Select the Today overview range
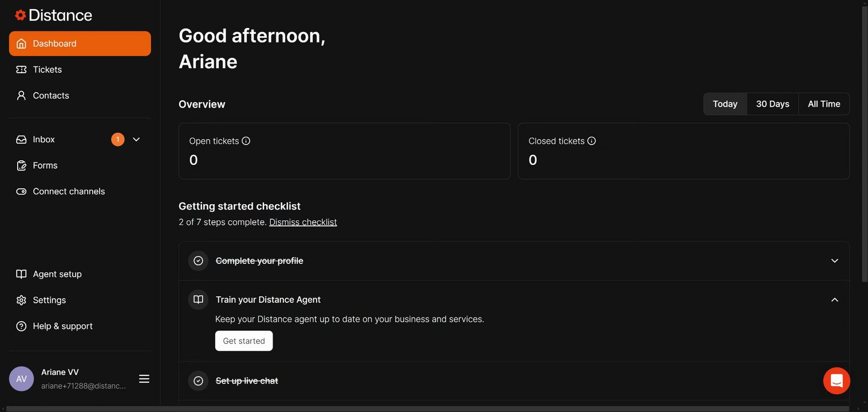Image resolution: width=868 pixels, height=412 pixels. (725, 104)
